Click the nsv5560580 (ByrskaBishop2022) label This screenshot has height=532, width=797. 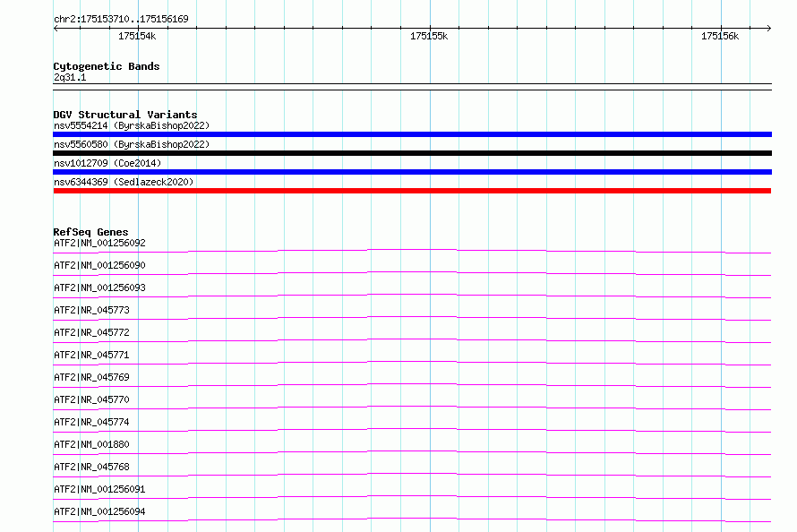132,144
